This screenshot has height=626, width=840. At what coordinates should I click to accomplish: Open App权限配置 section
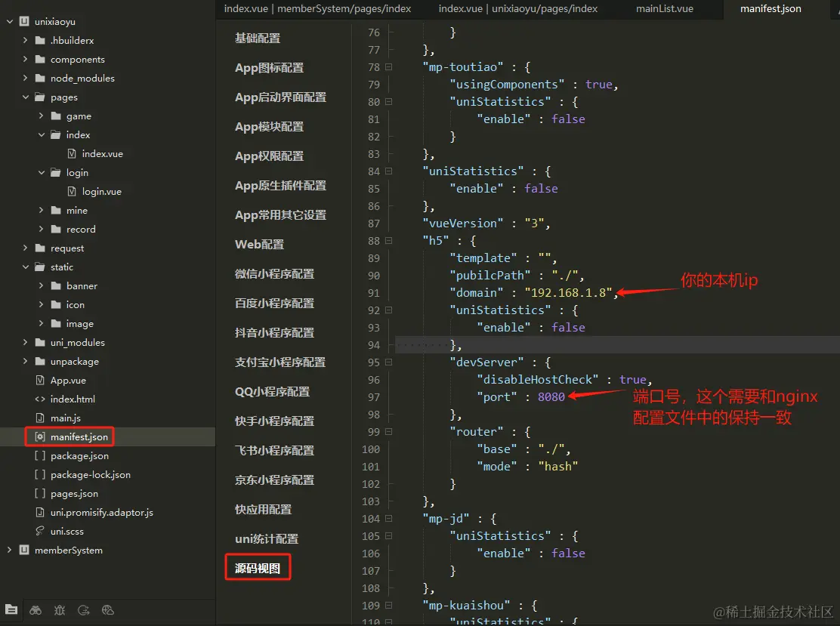pyautogui.click(x=270, y=156)
